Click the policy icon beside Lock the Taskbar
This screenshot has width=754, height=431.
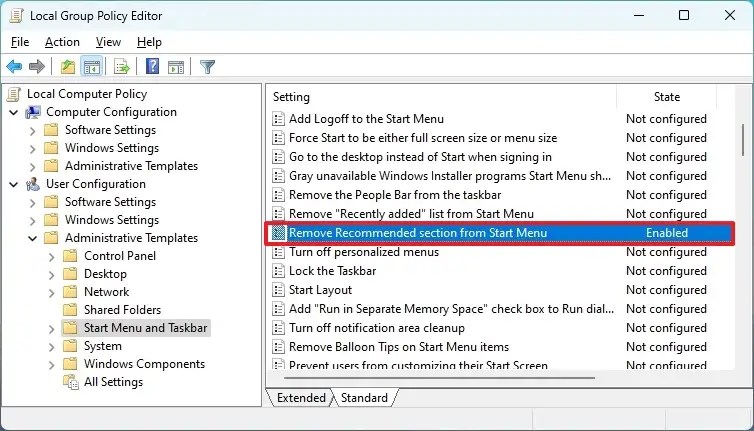[278, 271]
